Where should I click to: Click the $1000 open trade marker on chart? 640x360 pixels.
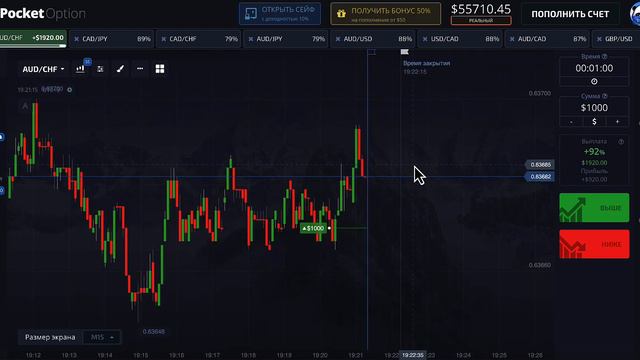[x=313, y=228]
